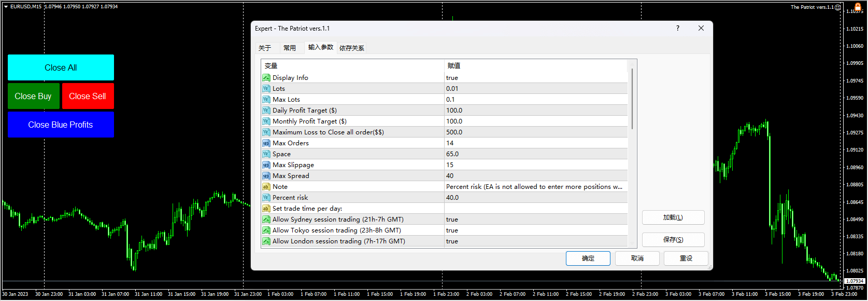Open the 依存关系 tab
Screen dimensions: 868x301
[x=351, y=48]
